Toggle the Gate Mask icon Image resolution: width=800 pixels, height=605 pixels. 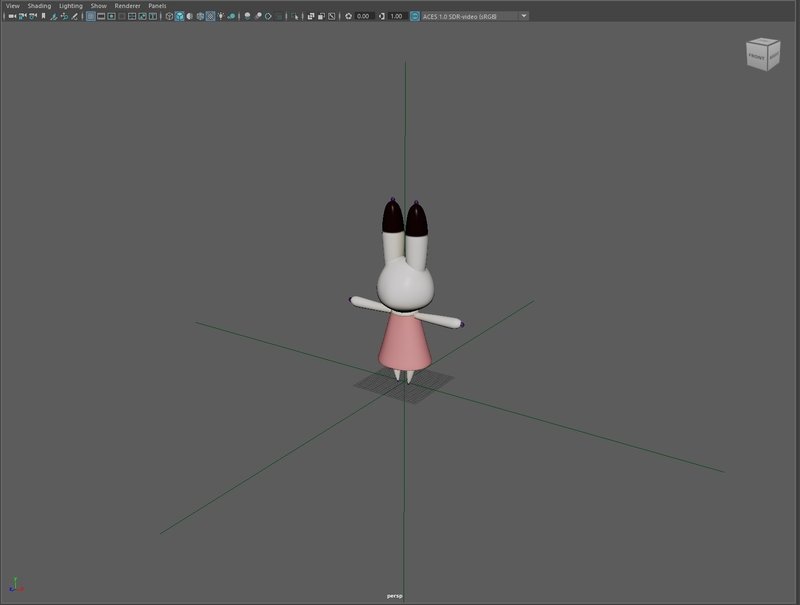point(122,16)
